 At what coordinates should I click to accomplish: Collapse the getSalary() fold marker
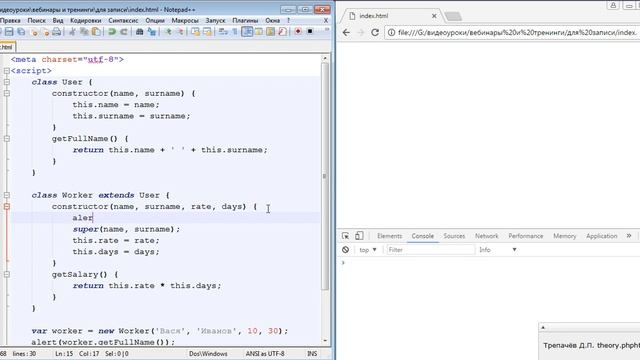point(7,274)
